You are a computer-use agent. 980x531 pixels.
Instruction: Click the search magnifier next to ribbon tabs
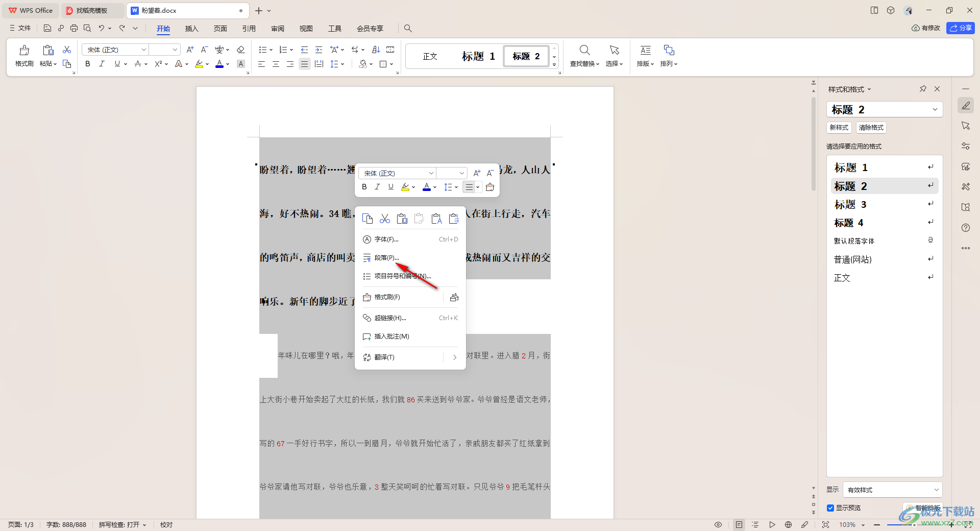click(408, 29)
